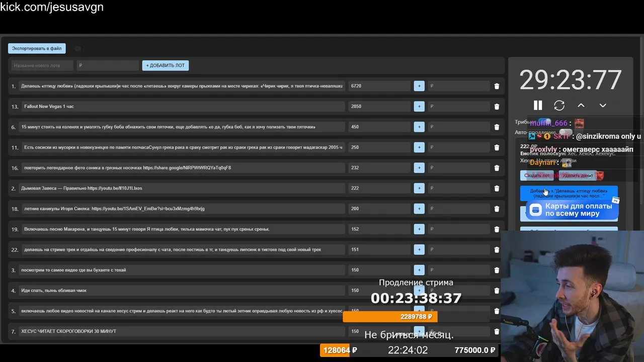
Task: Delete the Fallout New Vegas 1 час lot
Action: 497,107
